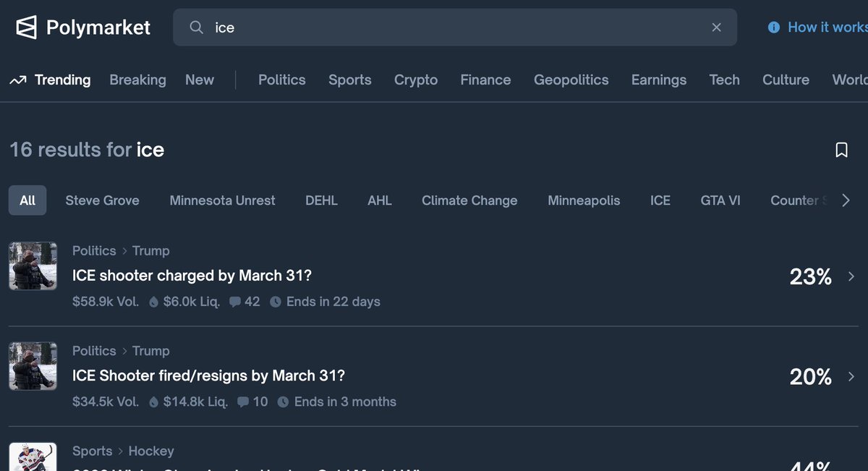Click liquidity droplet icon for $6.0k Liq.

coord(153,302)
